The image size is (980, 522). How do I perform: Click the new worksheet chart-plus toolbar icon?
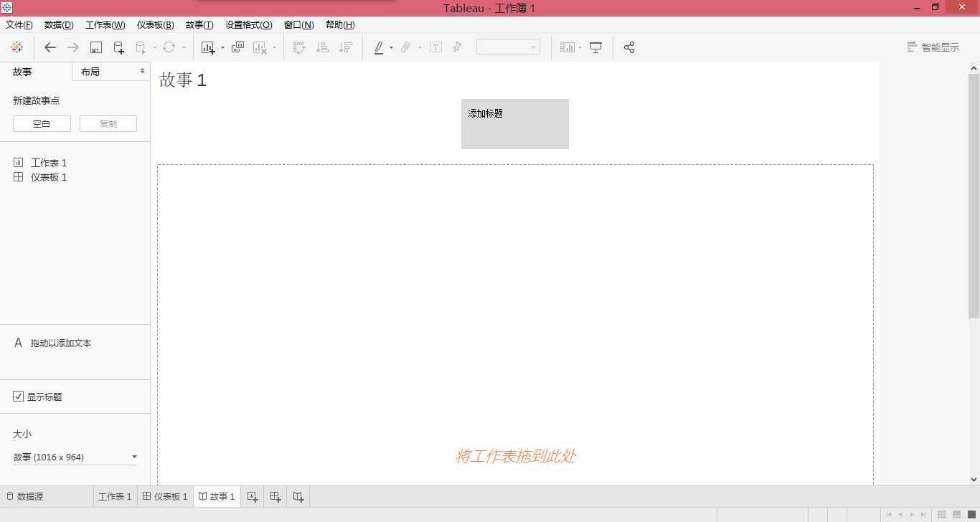click(208, 47)
